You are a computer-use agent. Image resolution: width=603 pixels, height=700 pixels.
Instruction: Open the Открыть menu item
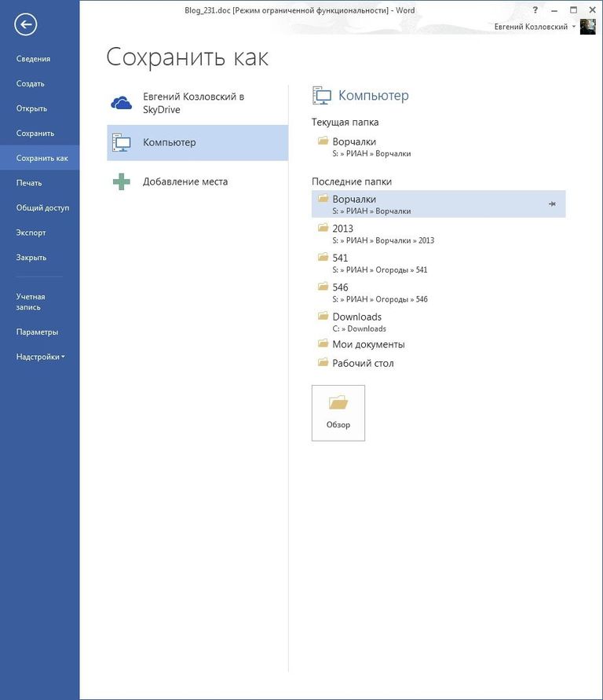pyautogui.click(x=31, y=108)
